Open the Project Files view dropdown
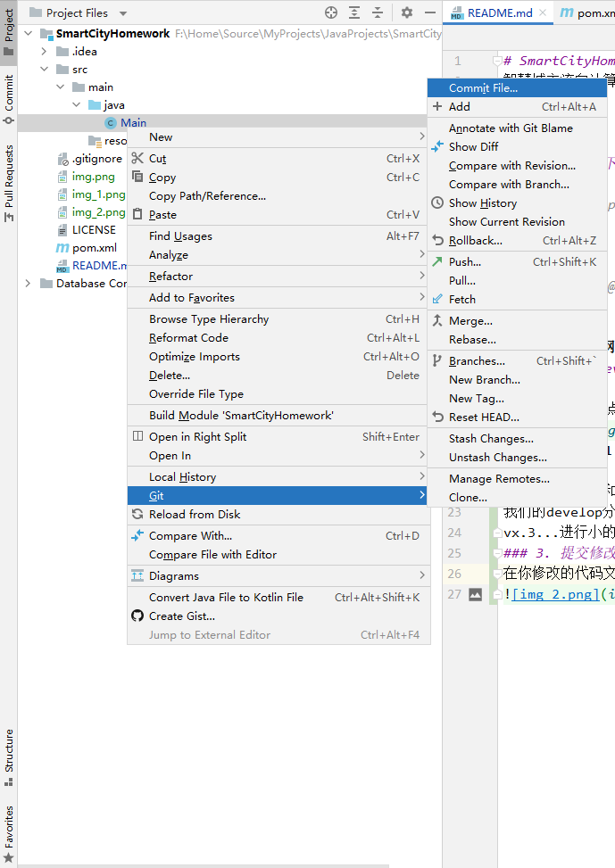 pos(123,13)
